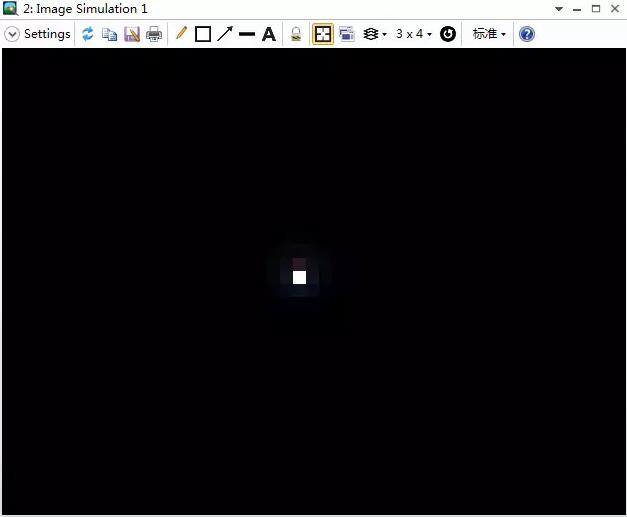Toggle the window lock icon
Screen dimensions: 627x517
point(296,34)
